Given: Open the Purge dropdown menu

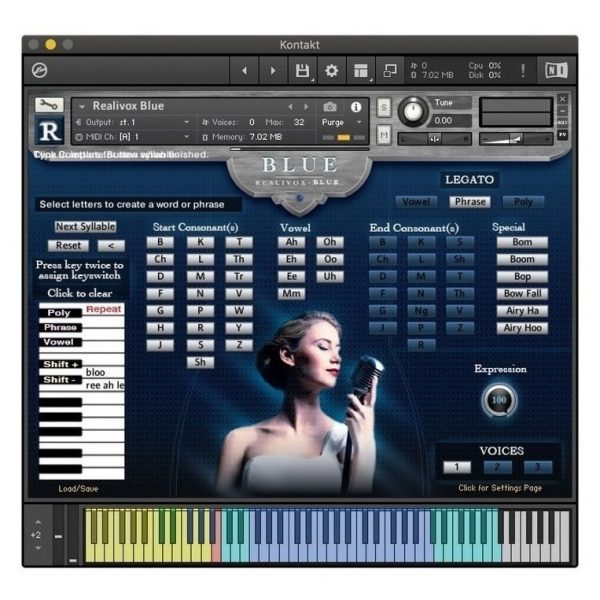Looking at the screenshot, I should [x=341, y=122].
